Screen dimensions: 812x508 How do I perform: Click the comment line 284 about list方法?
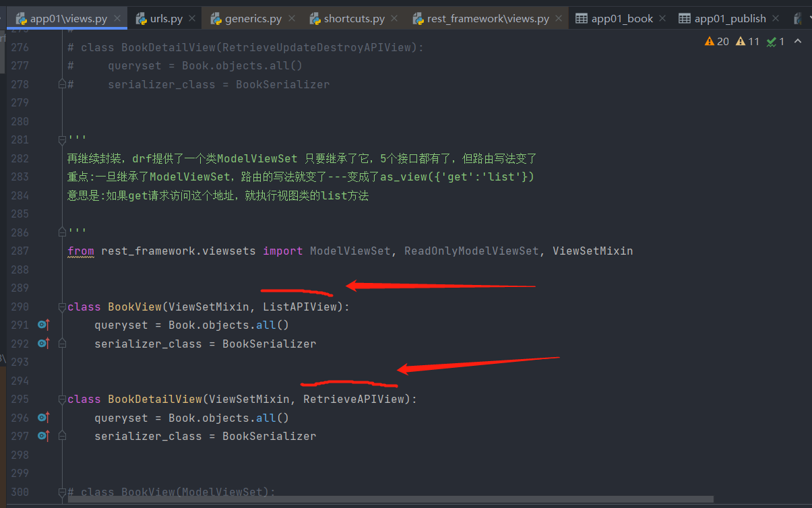[x=218, y=195]
